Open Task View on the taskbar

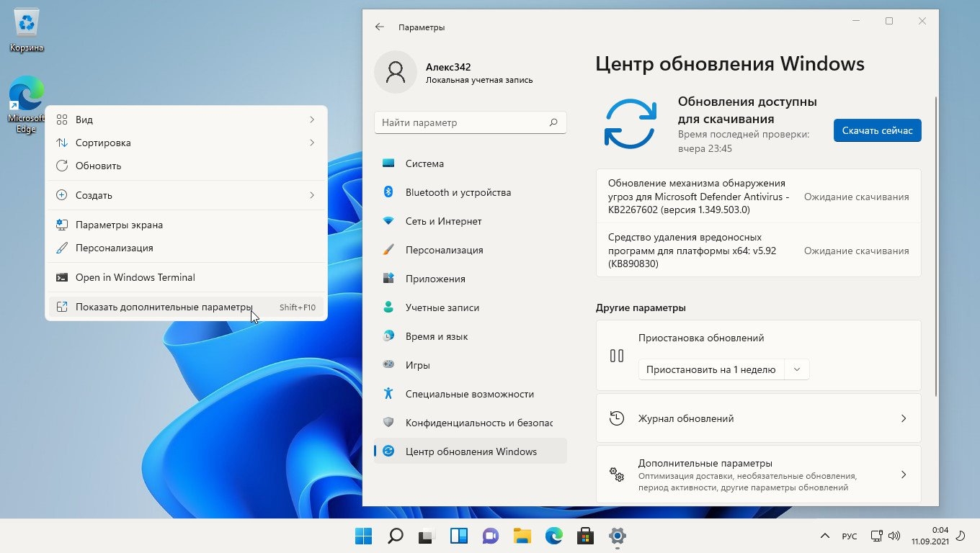click(x=427, y=536)
